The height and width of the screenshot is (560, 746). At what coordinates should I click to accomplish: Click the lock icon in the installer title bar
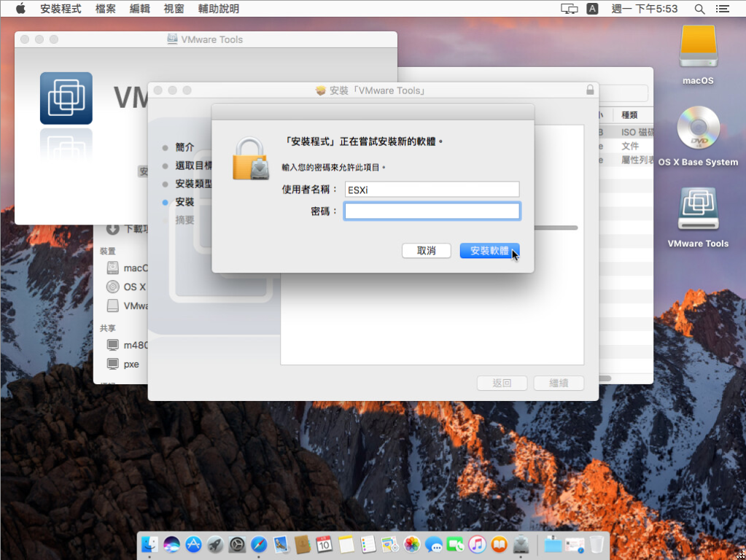[x=590, y=90]
